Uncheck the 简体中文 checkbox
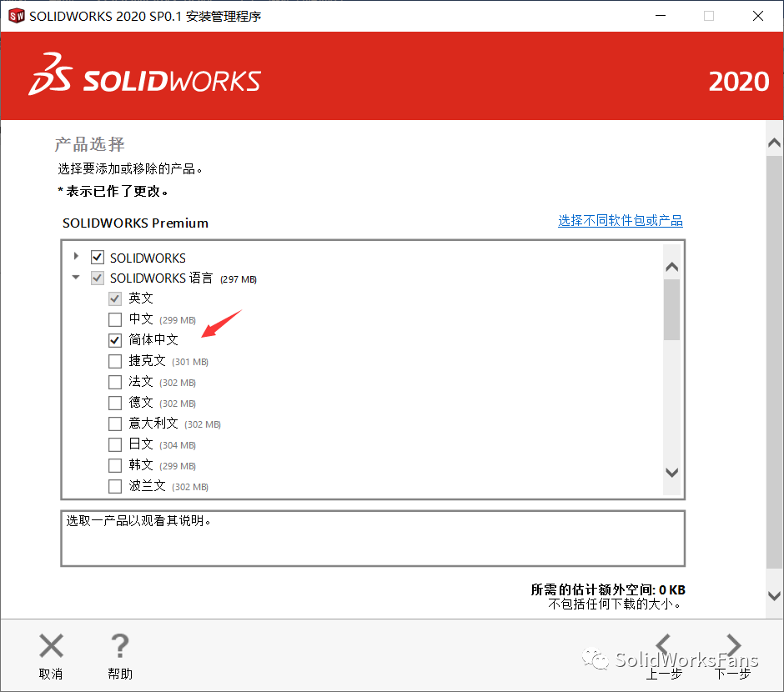 pyautogui.click(x=115, y=340)
